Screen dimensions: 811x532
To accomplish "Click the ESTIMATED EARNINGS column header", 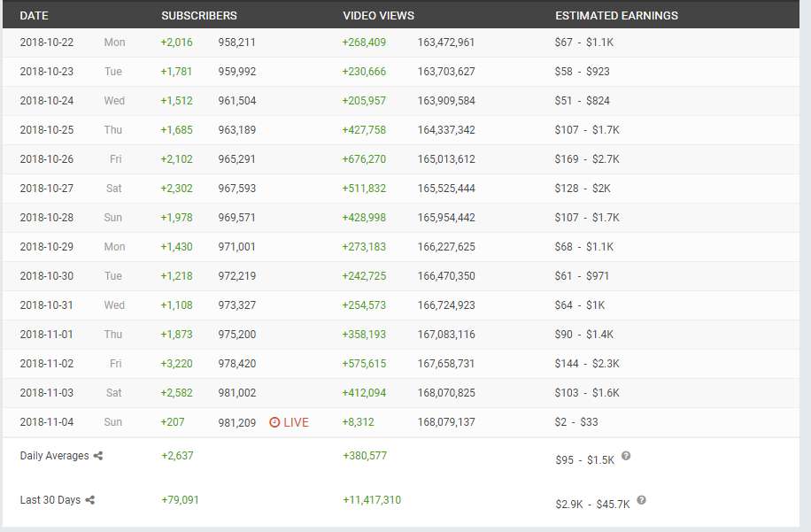I will coord(616,16).
